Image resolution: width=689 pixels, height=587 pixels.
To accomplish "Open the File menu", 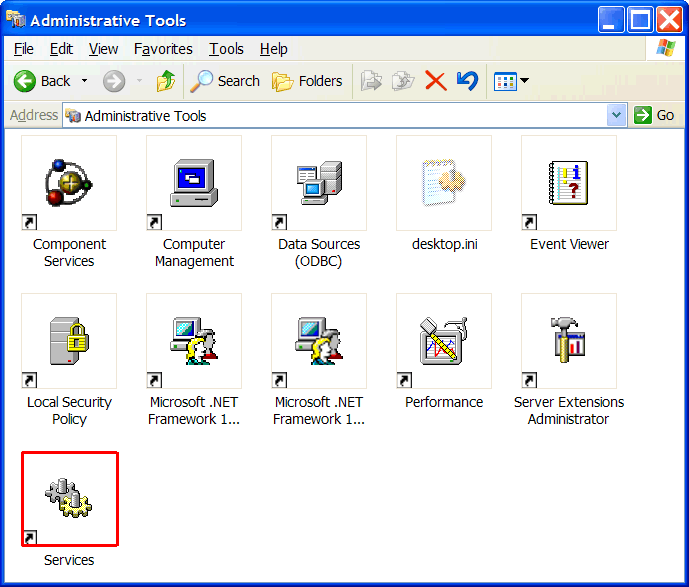I will point(23,49).
